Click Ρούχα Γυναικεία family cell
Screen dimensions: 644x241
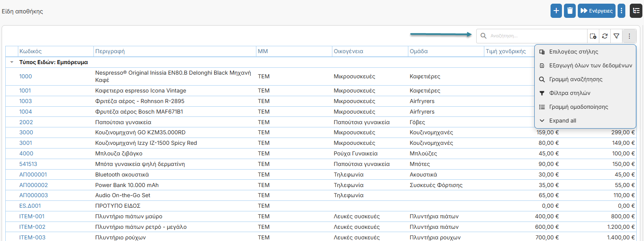(356, 153)
